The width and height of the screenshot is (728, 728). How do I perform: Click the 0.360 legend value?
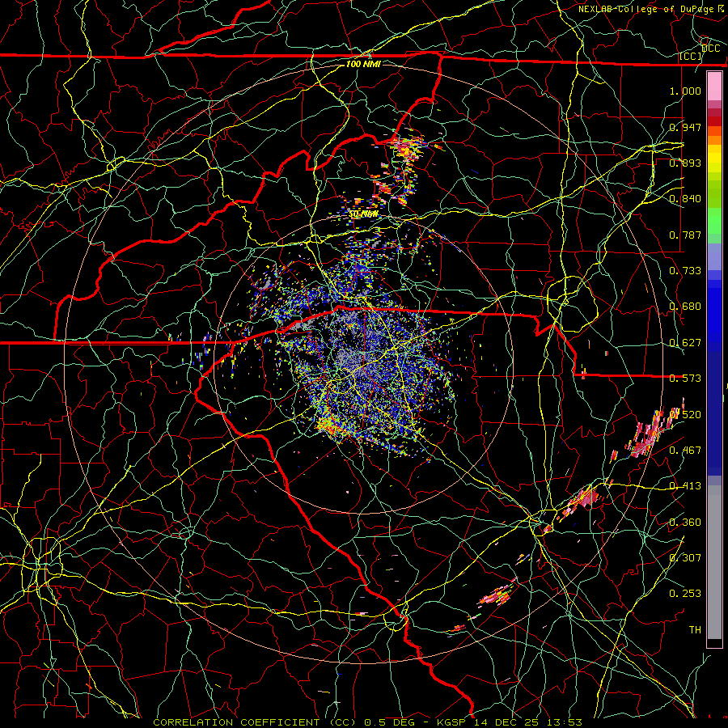click(685, 523)
